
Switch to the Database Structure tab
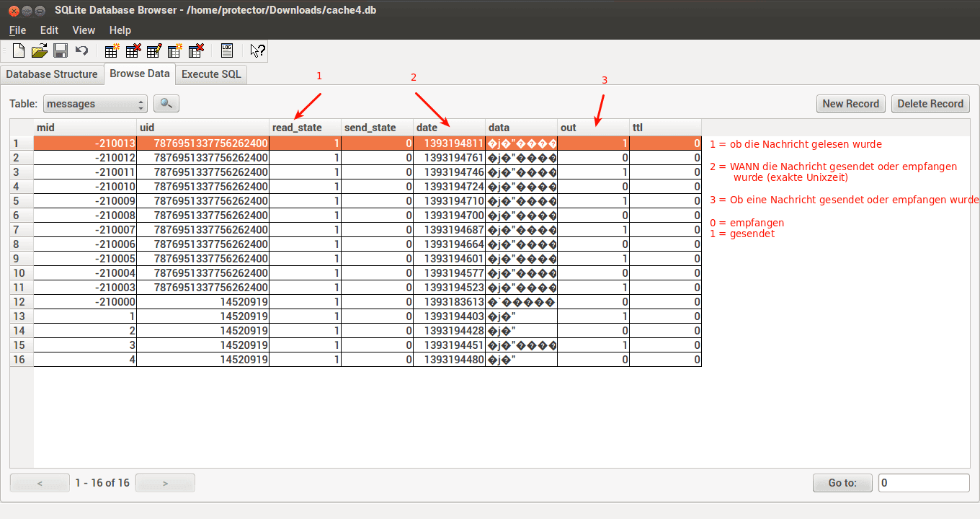[x=52, y=74]
